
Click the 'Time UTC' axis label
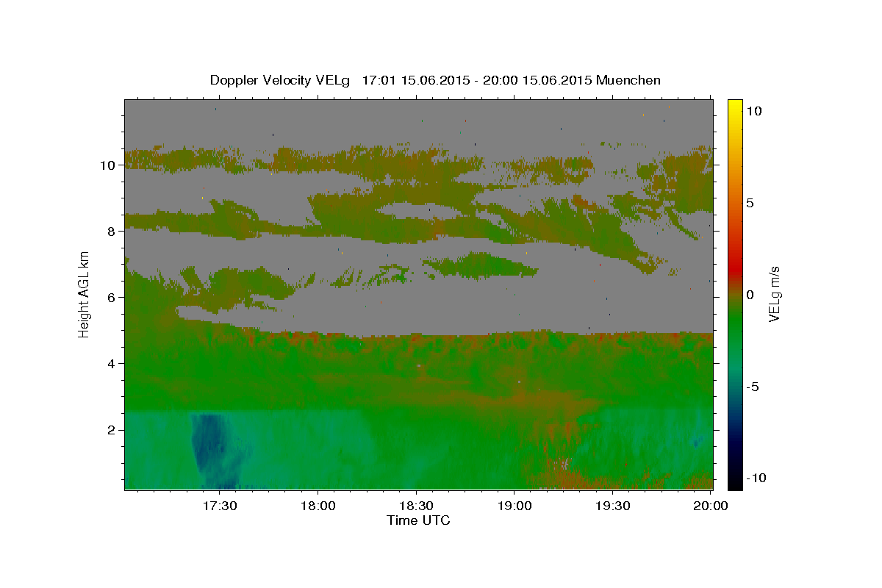coord(418,520)
